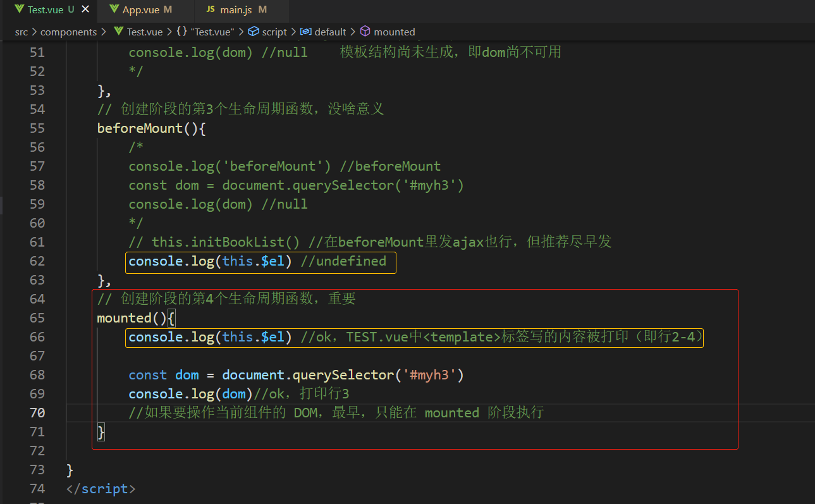
Task: Click the console.log(dom)//ok line 69
Action: 239,393
